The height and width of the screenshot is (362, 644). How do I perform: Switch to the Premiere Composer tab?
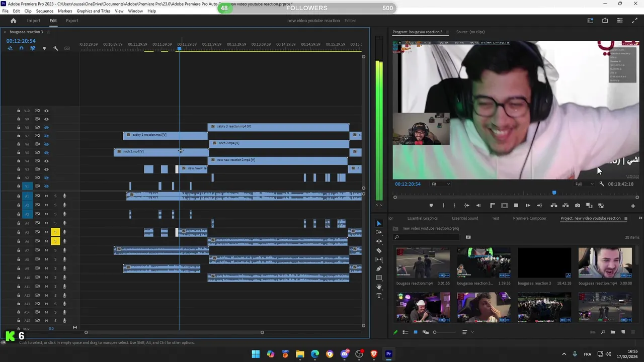pos(530,218)
